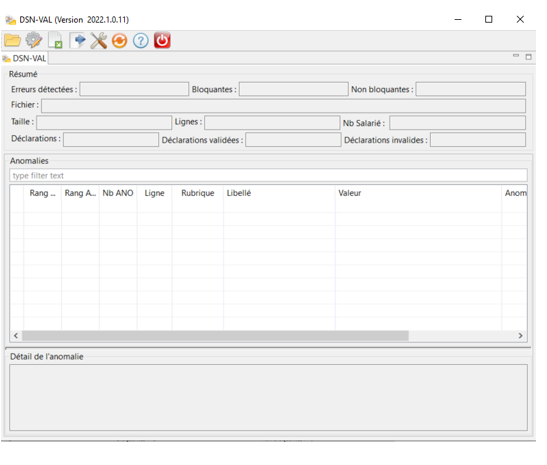Sort by the Rubrique column header

pos(197,193)
